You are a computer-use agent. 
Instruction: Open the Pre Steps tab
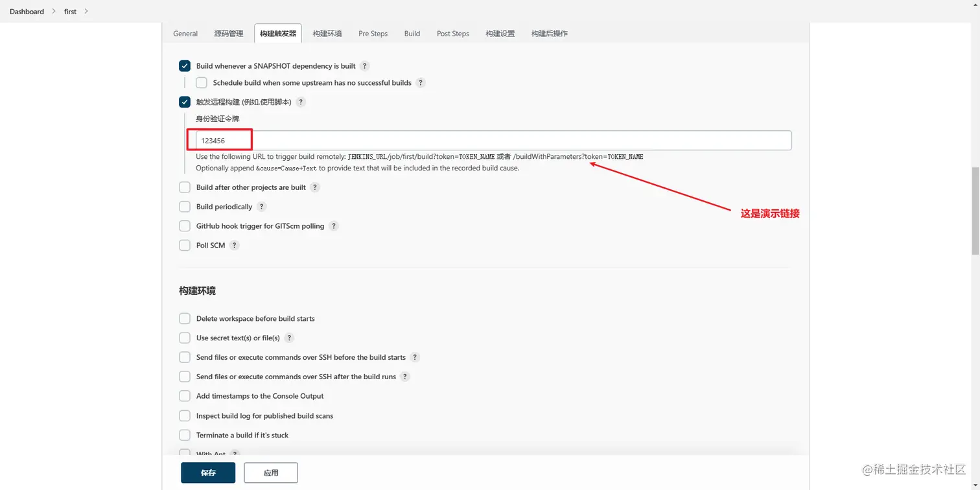point(373,34)
